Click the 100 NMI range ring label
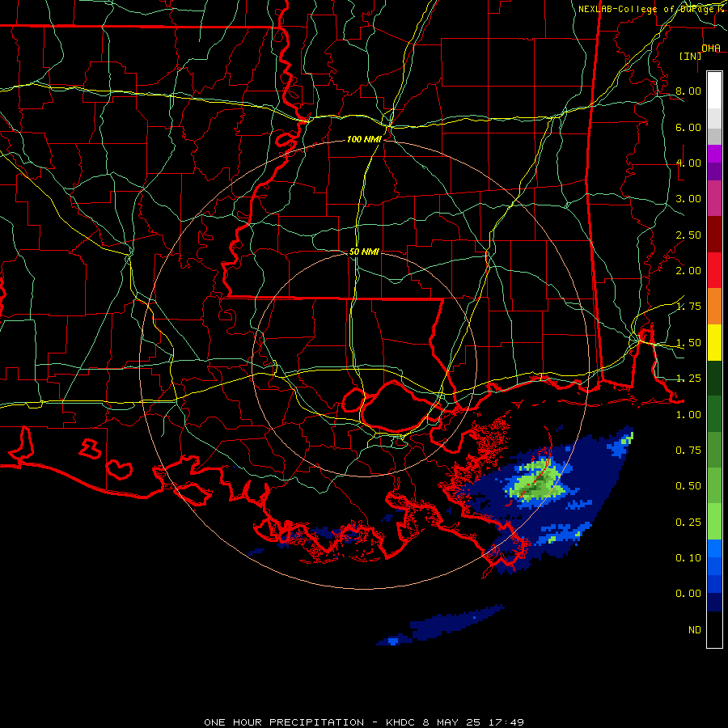Image resolution: width=728 pixels, height=728 pixels. (x=364, y=139)
